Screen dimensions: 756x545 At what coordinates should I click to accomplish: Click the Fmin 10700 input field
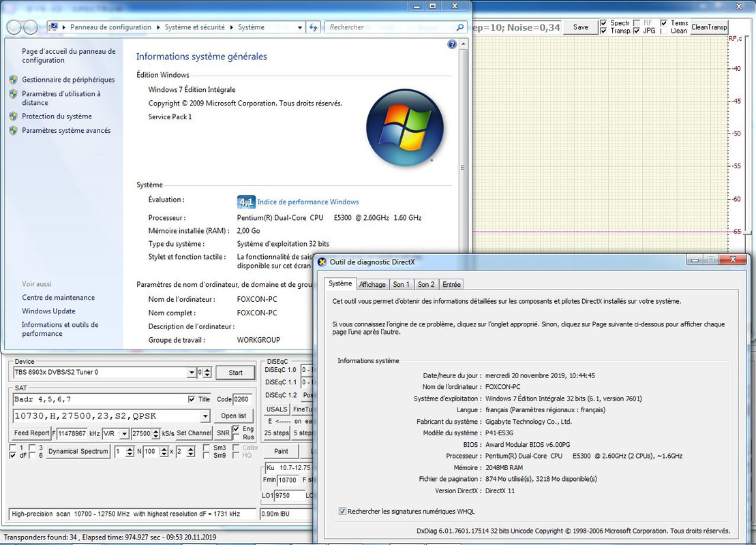(x=288, y=480)
